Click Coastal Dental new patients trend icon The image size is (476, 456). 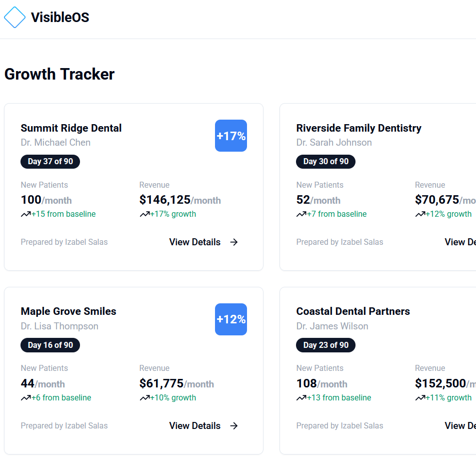(301, 398)
